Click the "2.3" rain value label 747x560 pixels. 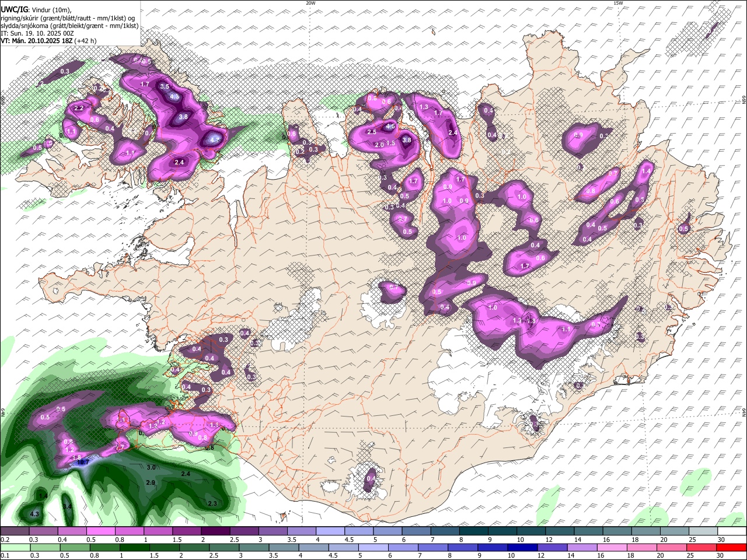212,503
